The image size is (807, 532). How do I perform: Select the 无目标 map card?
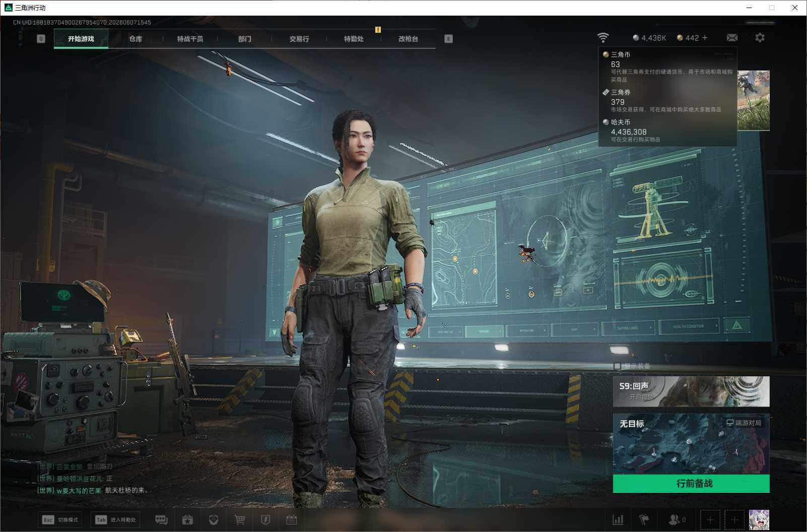(x=691, y=444)
